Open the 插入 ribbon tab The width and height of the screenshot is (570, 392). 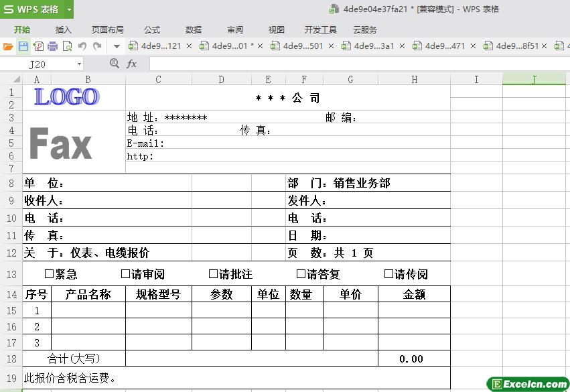(x=63, y=29)
